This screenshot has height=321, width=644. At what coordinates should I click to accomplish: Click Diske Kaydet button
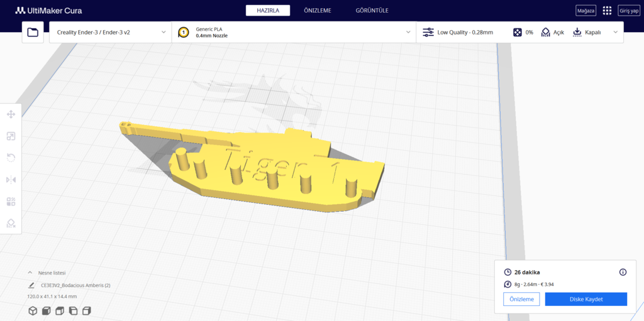click(586, 299)
